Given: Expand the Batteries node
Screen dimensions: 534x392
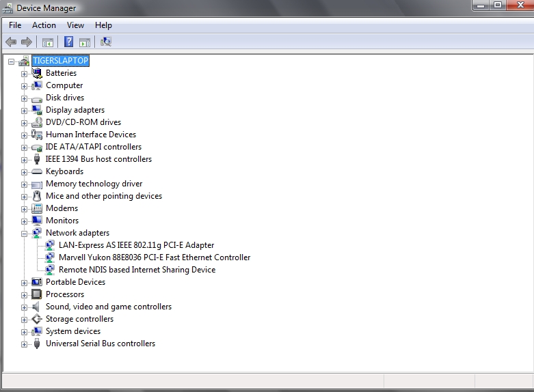Looking at the screenshot, I should [24, 74].
